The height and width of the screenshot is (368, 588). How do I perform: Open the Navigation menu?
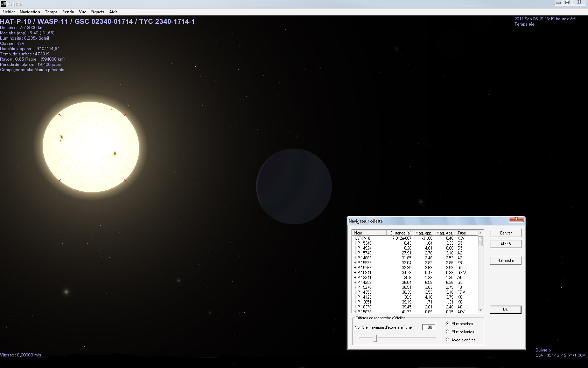point(30,12)
